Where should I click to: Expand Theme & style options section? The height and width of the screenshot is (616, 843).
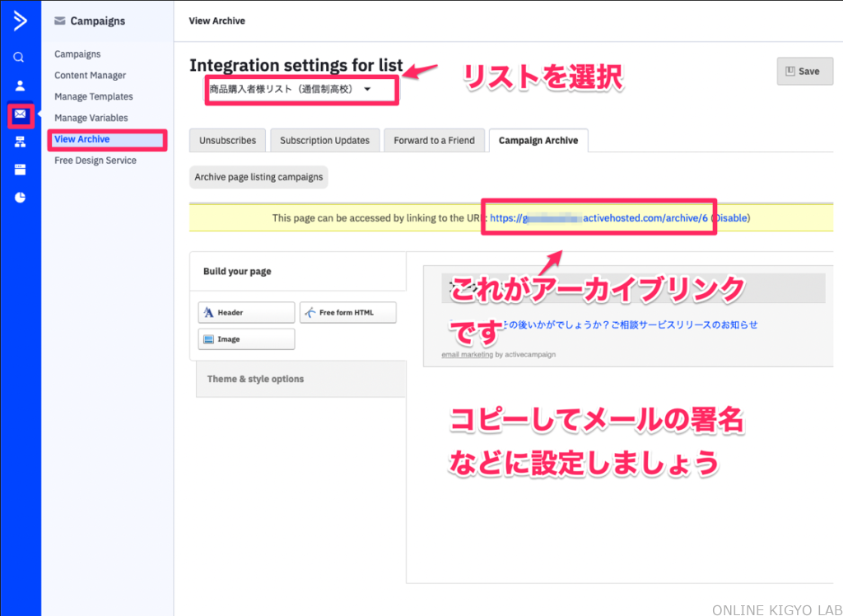click(x=255, y=379)
